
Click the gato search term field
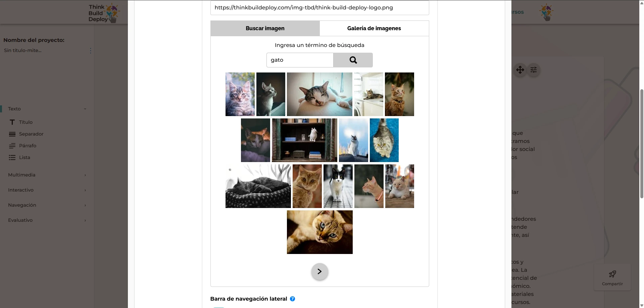coord(300,60)
